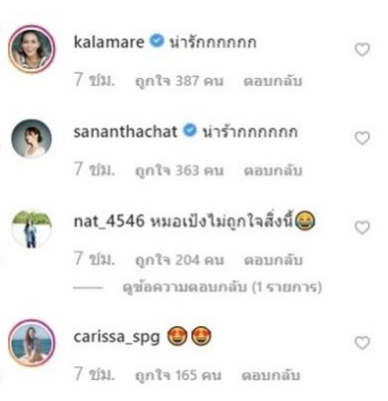This screenshot has width=388, height=401.
Task: Like sananthachat's comment with heart icon
Action: pyautogui.click(x=362, y=138)
